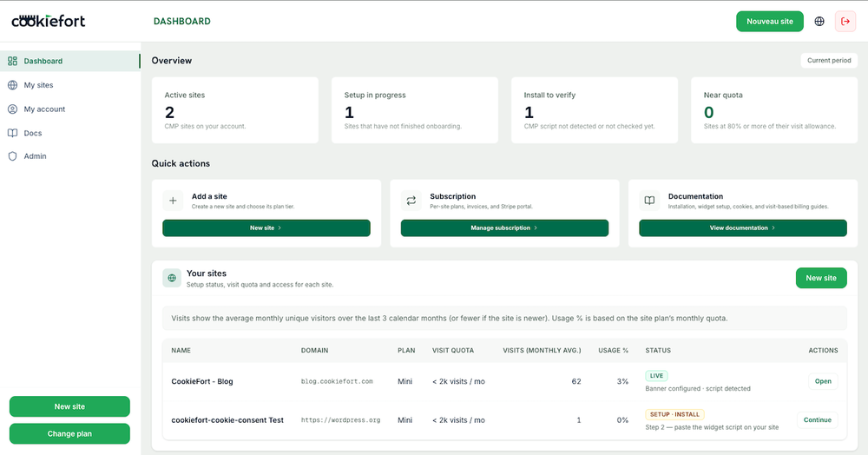This screenshot has height=455, width=868.
Task: Click the 3% usage value
Action: click(622, 381)
